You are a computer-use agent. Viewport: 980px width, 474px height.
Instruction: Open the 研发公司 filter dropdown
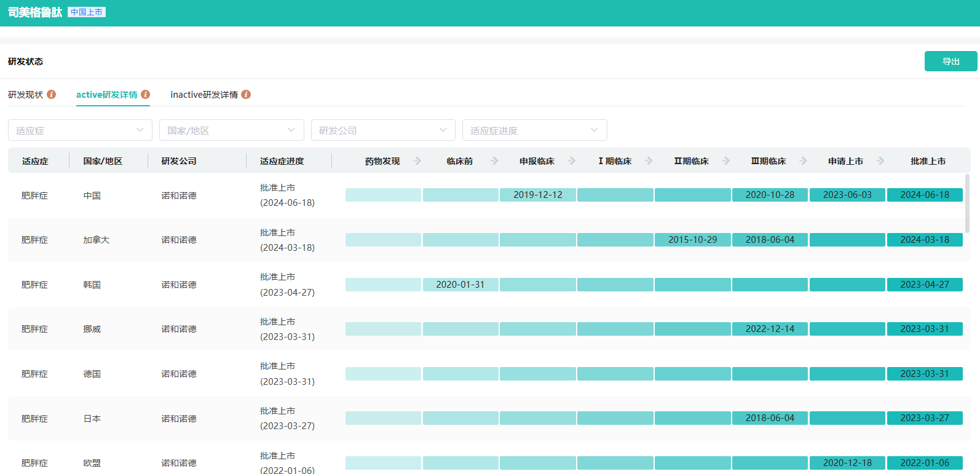[x=383, y=130]
